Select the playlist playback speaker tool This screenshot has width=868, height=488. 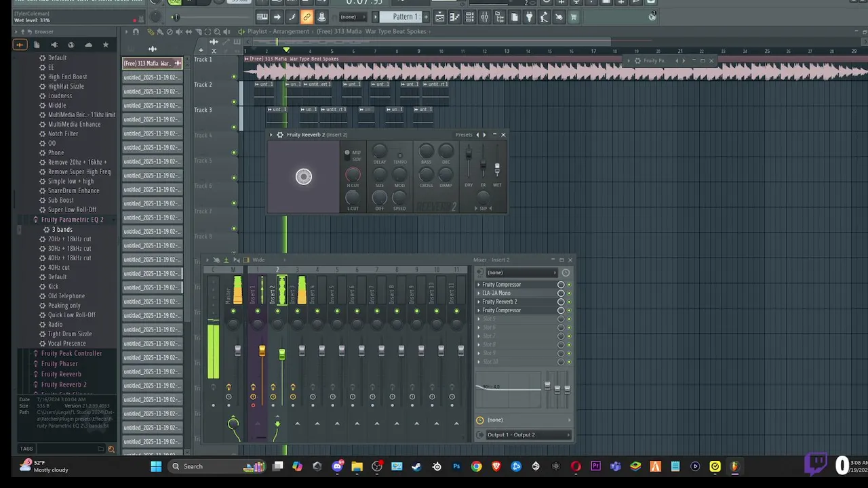[226, 32]
